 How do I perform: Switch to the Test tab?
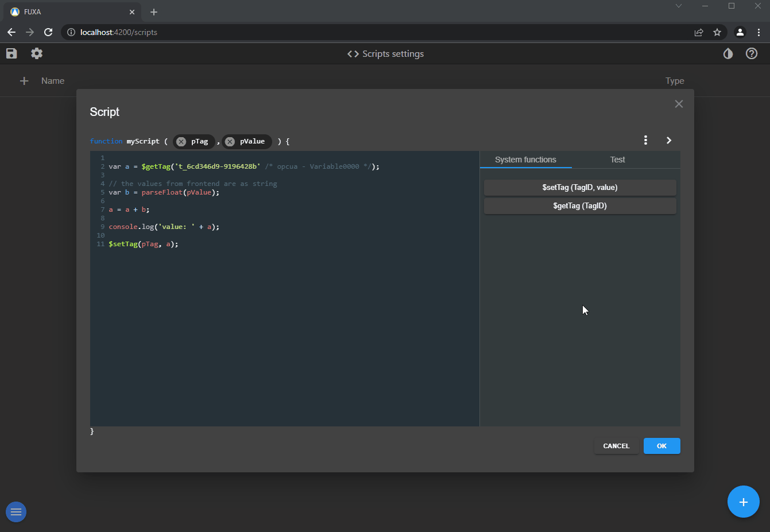617,160
